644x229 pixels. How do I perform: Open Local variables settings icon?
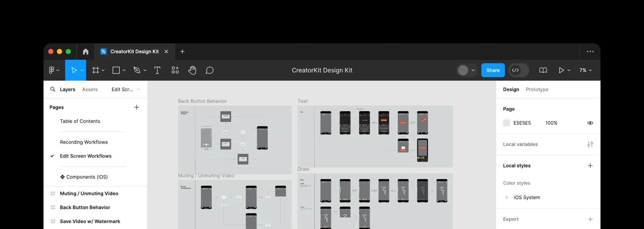pos(590,144)
